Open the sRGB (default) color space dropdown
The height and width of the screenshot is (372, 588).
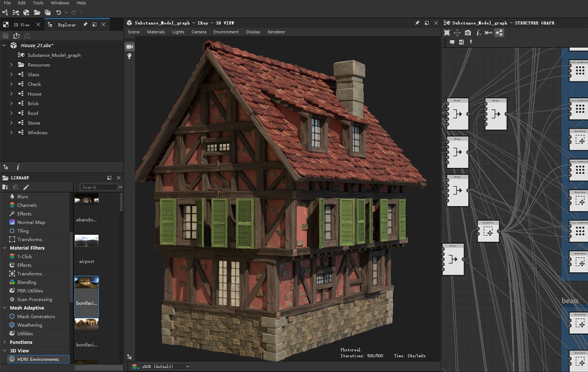tap(166, 367)
